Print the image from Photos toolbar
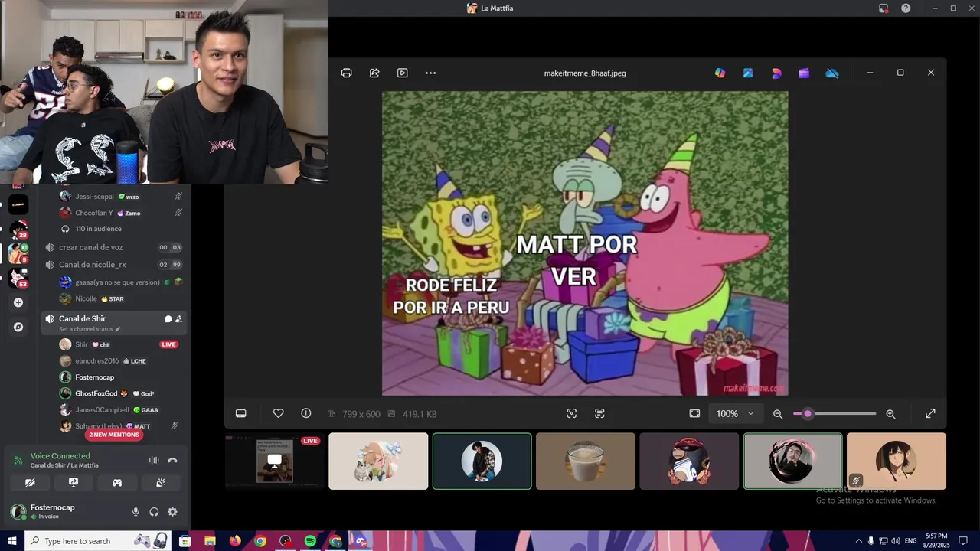 (347, 73)
